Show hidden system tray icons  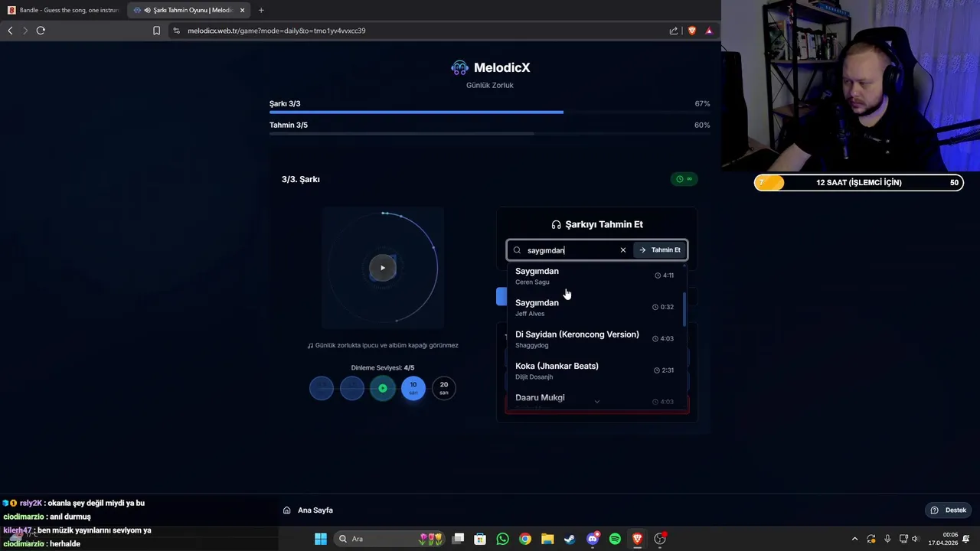click(x=855, y=539)
